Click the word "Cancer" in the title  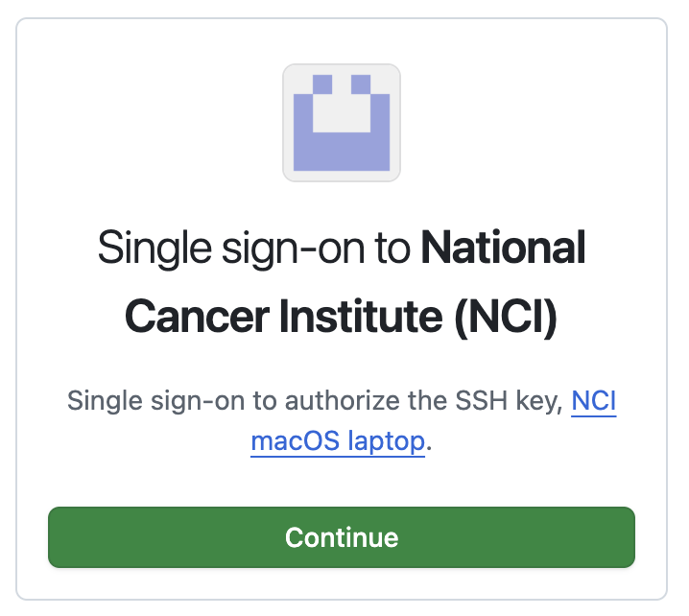(187, 317)
